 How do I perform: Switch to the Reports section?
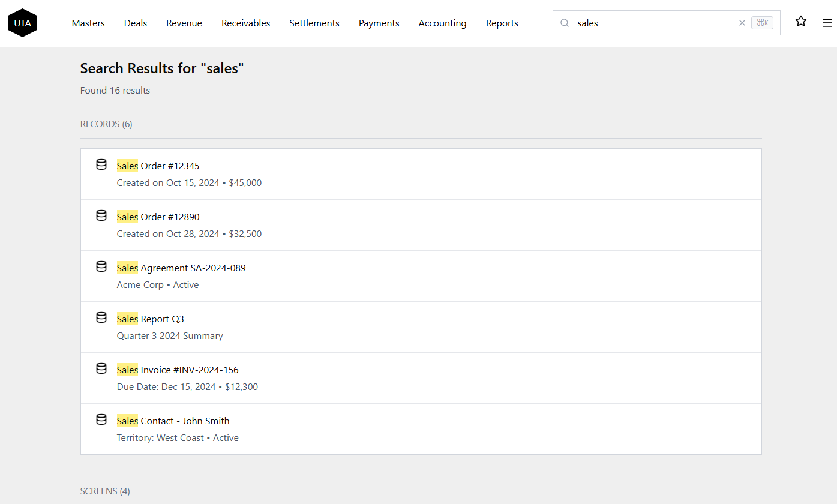(x=502, y=23)
